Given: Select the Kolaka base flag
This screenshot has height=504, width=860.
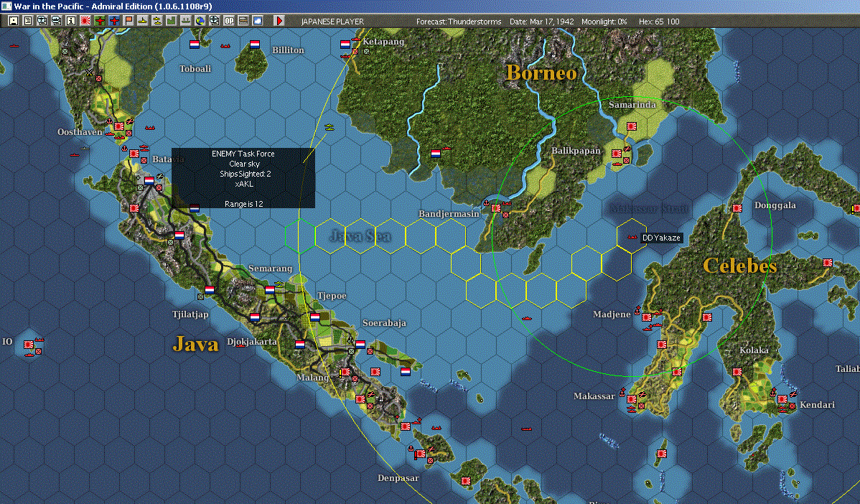Looking at the screenshot, I should [737, 372].
